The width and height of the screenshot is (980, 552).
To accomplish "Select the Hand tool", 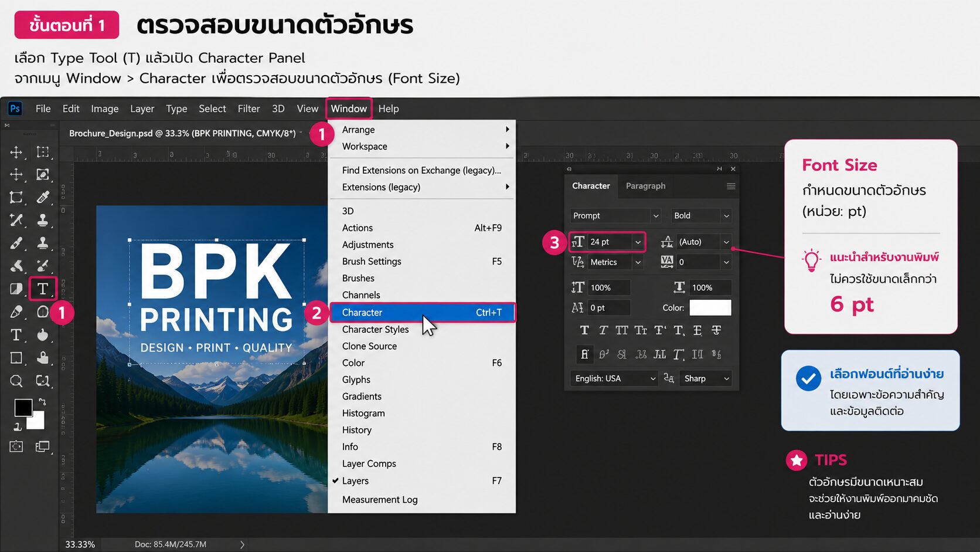I will [42, 358].
